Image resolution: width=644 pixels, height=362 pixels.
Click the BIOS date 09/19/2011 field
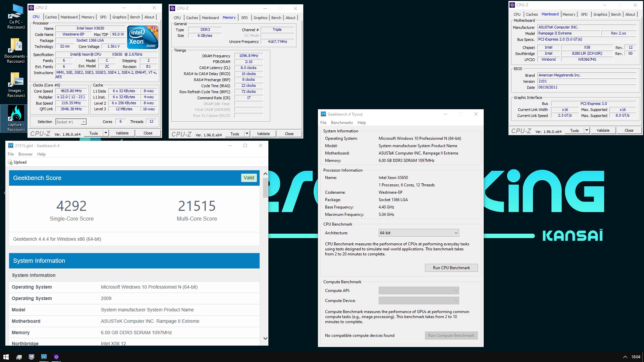tap(587, 87)
